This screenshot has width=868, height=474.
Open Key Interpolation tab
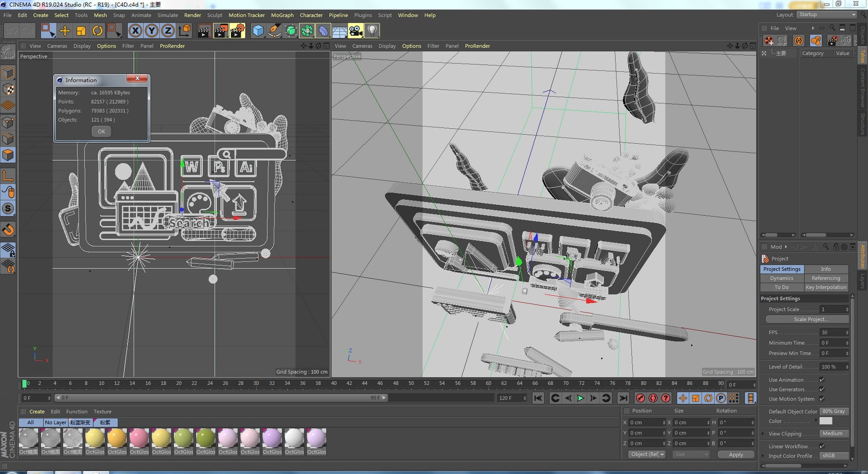pyautogui.click(x=826, y=287)
